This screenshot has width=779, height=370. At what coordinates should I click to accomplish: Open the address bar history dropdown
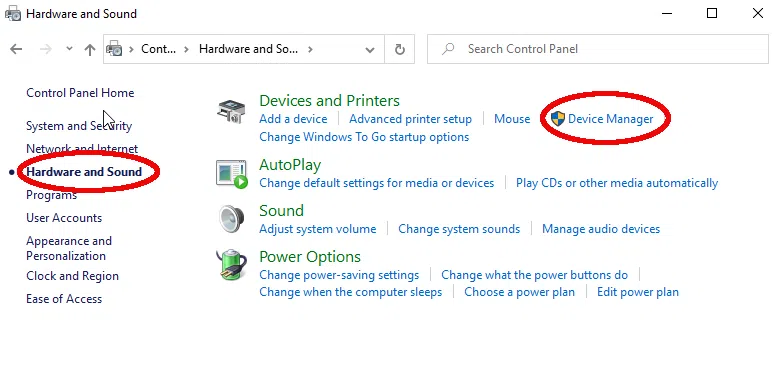(370, 50)
